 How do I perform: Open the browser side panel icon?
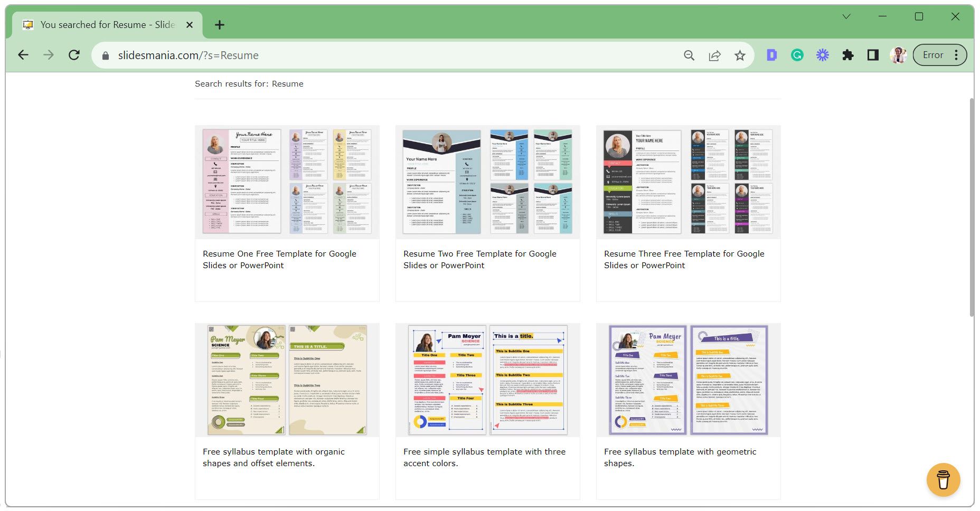point(872,55)
